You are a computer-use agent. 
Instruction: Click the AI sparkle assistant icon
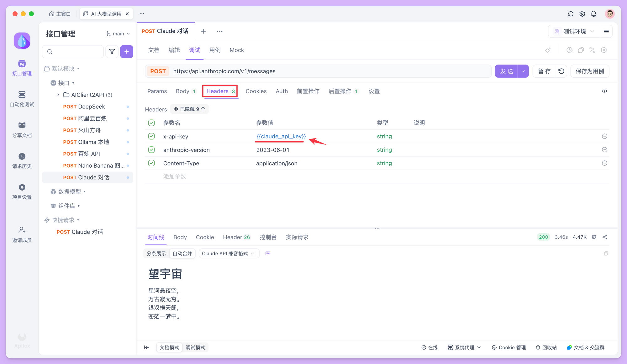tap(548, 50)
